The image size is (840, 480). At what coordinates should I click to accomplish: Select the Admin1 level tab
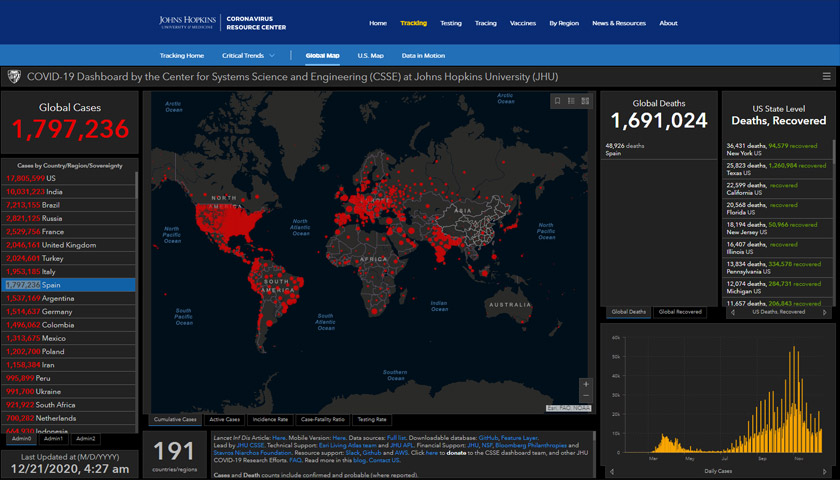(x=54, y=438)
